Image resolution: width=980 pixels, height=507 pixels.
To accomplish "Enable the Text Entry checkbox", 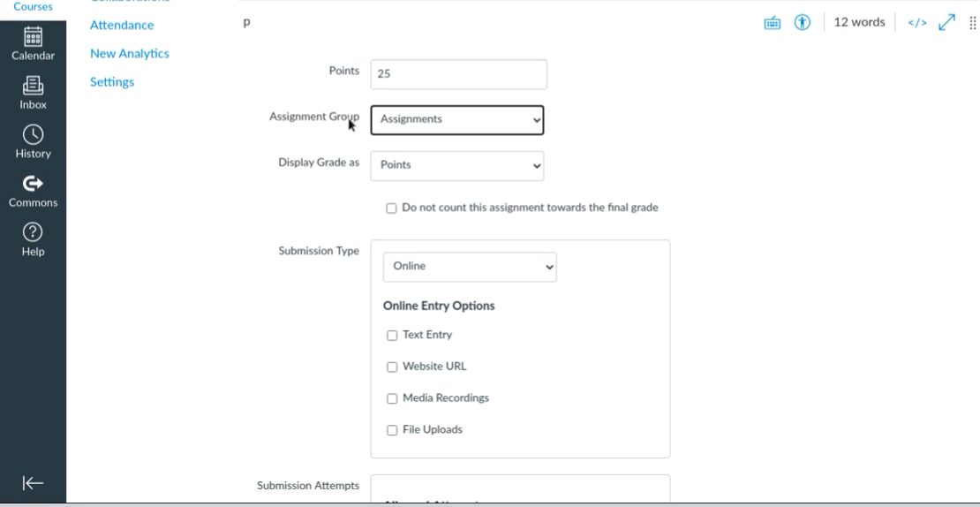I will tap(392, 336).
